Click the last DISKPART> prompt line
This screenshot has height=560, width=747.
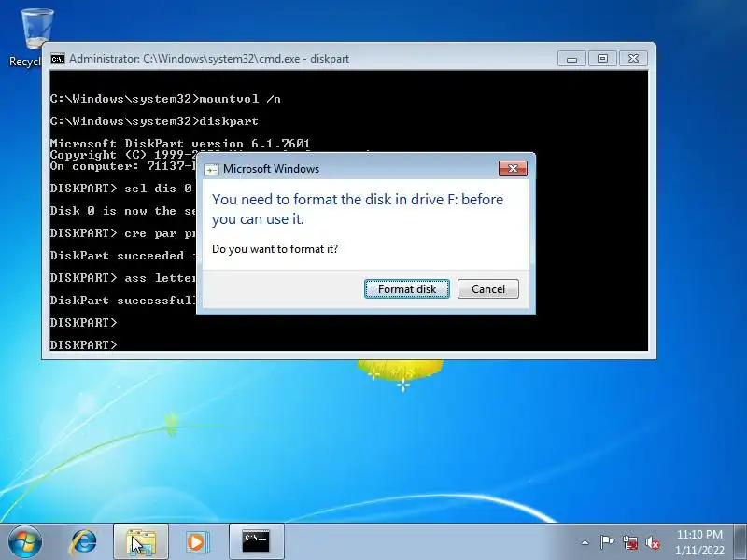[x=83, y=344]
